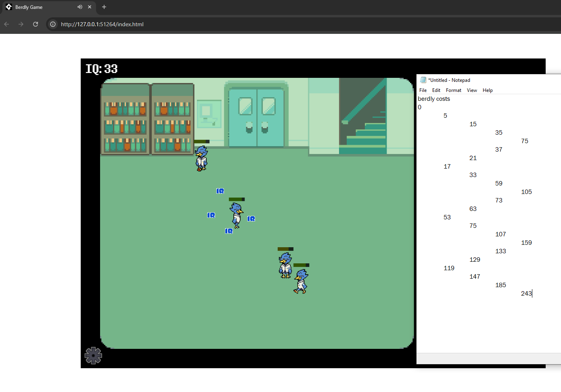Click the IQ: 33 score display
The width and height of the screenshot is (561, 392).
(102, 69)
